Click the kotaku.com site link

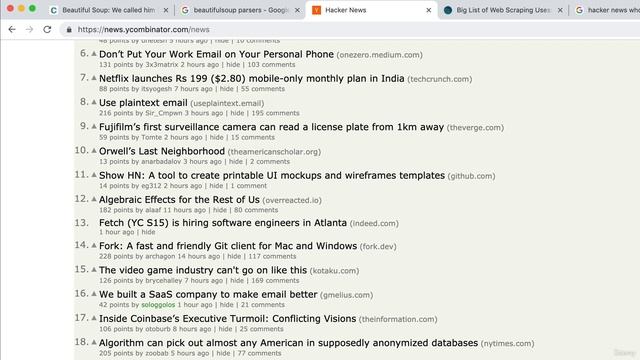(334, 271)
